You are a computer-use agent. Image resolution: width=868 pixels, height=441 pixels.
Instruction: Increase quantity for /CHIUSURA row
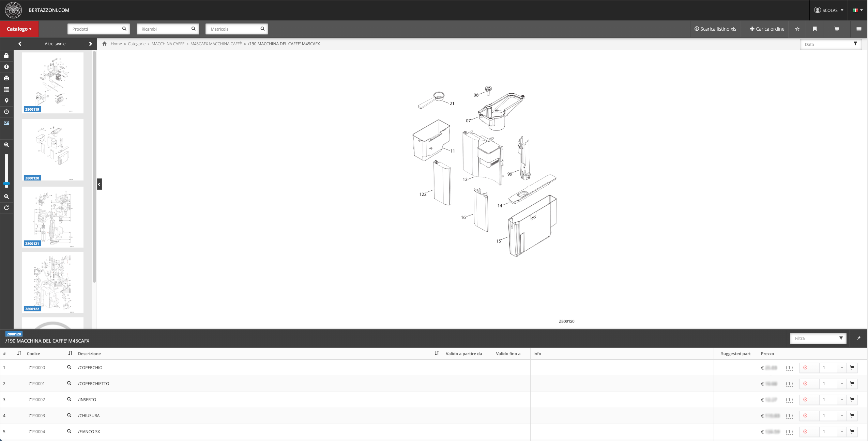pyautogui.click(x=842, y=415)
